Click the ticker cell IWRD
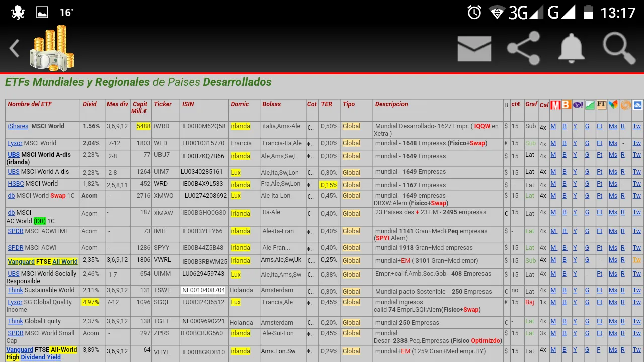This screenshot has height=362, width=644. click(162, 126)
